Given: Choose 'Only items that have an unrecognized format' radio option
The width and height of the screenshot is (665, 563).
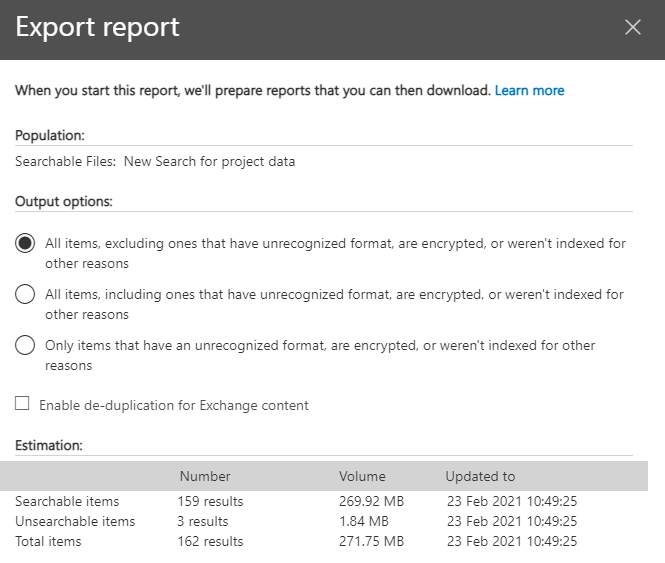Looking at the screenshot, I should click(26, 346).
